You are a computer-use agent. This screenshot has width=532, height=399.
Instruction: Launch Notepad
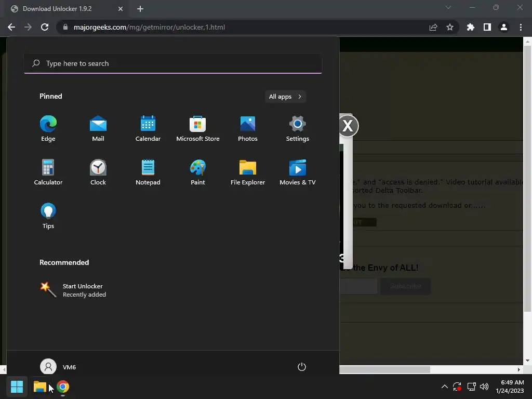point(148,172)
